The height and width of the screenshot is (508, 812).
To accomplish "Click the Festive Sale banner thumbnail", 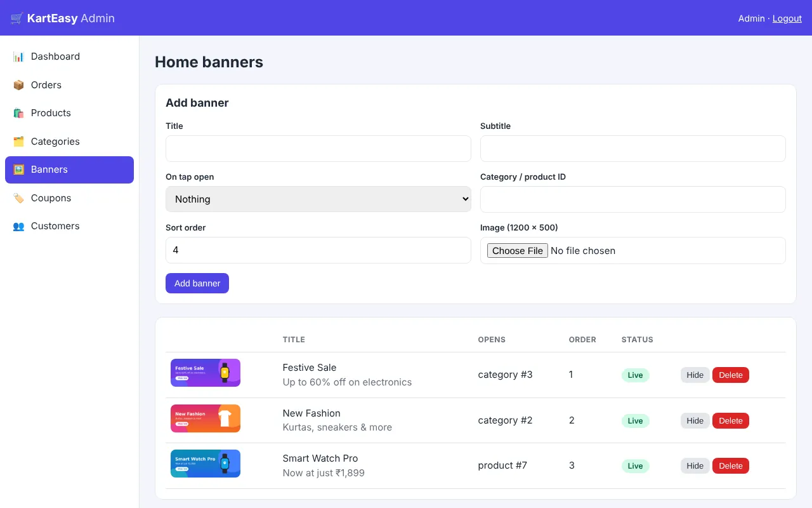I will [x=206, y=373].
